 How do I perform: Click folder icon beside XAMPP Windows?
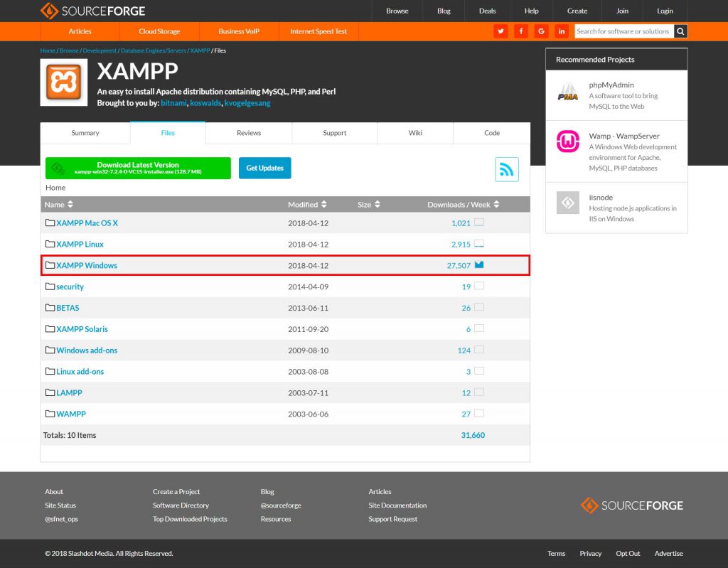coord(50,265)
